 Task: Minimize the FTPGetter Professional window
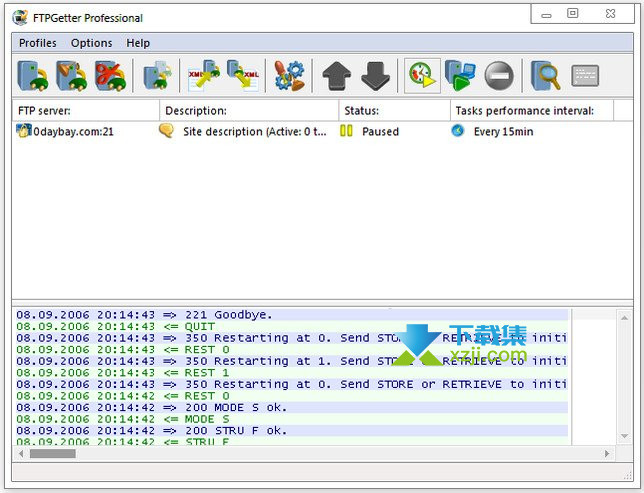tap(546, 15)
